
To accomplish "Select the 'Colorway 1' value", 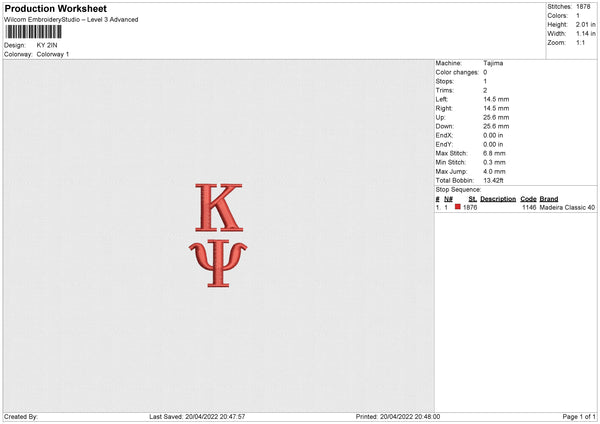I will [x=53, y=54].
